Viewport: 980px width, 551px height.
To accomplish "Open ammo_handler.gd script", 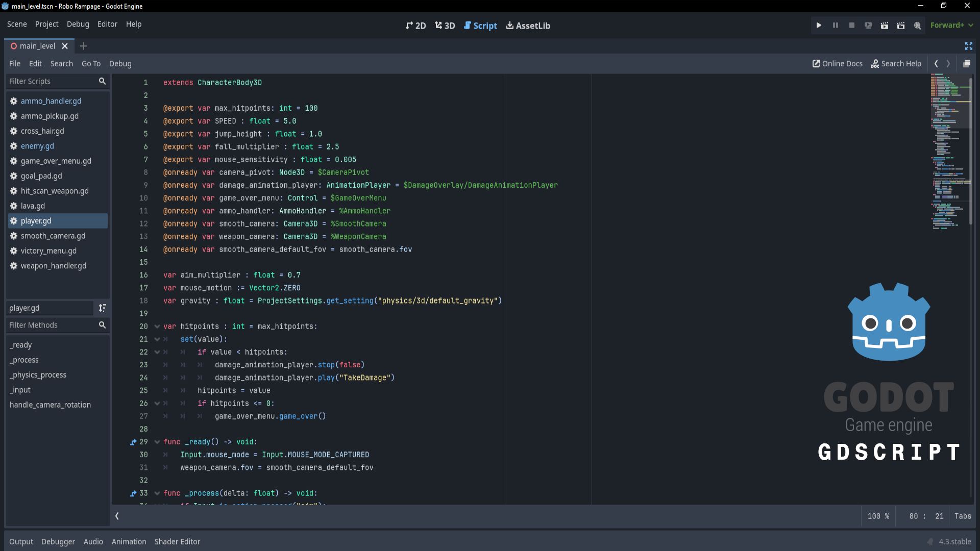I will (57, 101).
